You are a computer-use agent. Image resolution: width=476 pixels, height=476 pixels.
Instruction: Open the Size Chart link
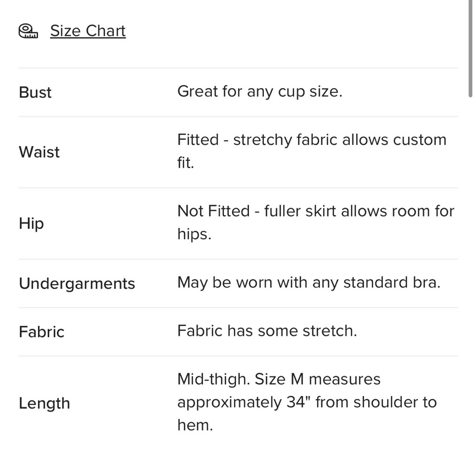pyautogui.click(x=88, y=31)
